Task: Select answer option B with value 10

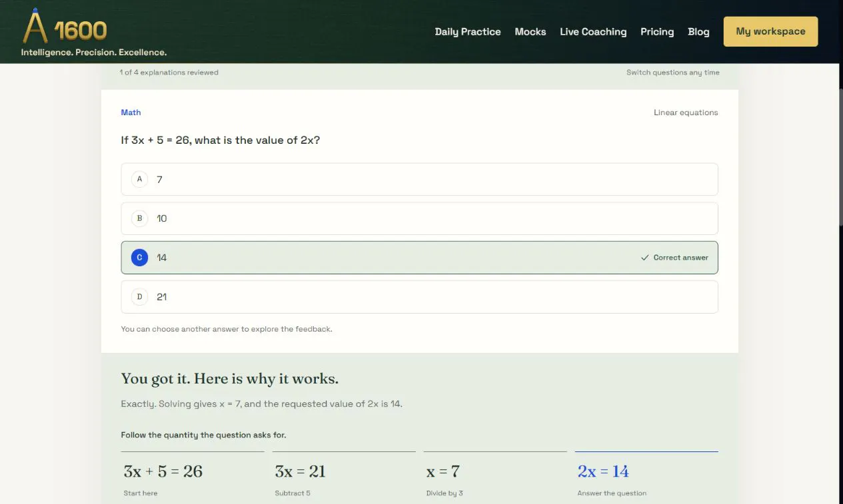Action: [x=419, y=218]
